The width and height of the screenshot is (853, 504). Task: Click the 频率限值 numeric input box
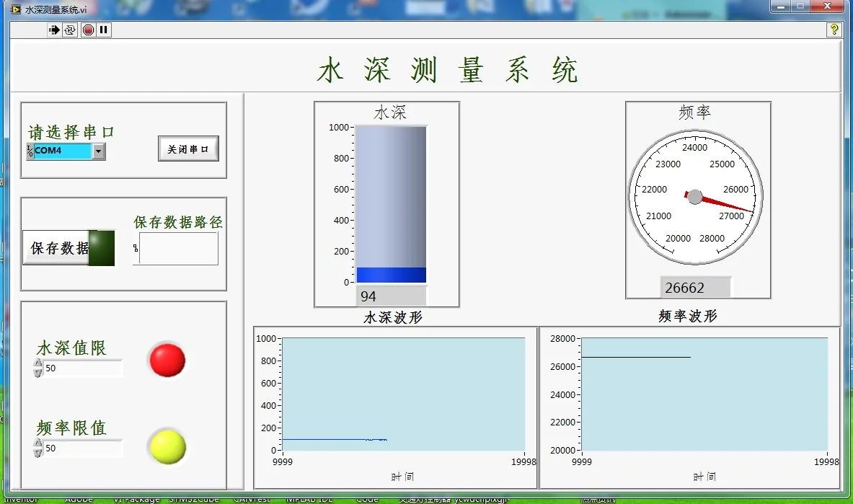point(81,448)
